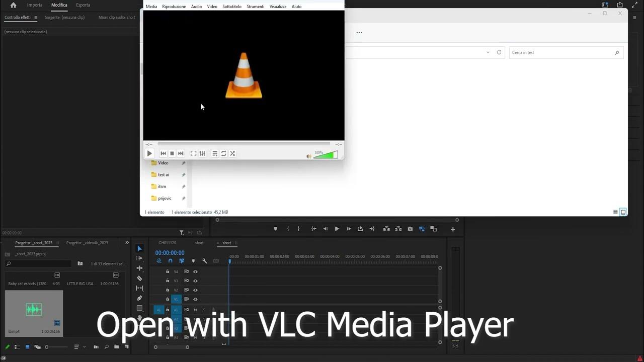Toggle VLC shuffle playback
This screenshot has height=362, width=644.
[232, 153]
